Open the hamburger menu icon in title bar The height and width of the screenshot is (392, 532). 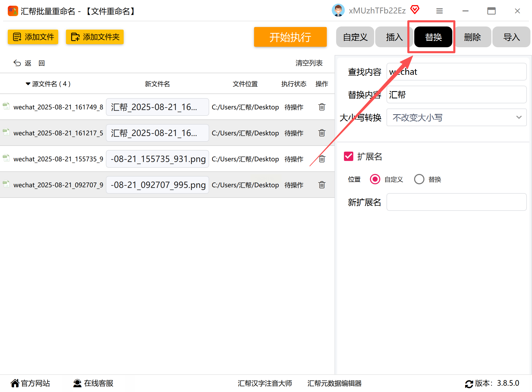click(x=439, y=11)
